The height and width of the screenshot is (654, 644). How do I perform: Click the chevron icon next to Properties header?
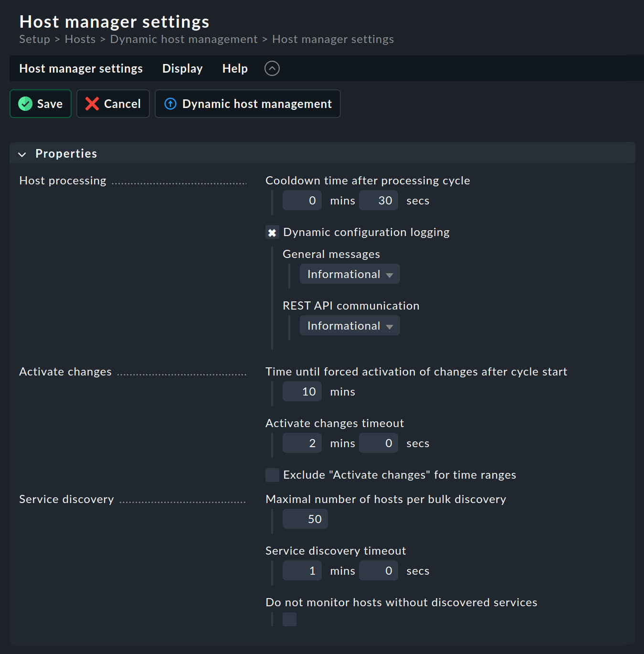(22, 153)
